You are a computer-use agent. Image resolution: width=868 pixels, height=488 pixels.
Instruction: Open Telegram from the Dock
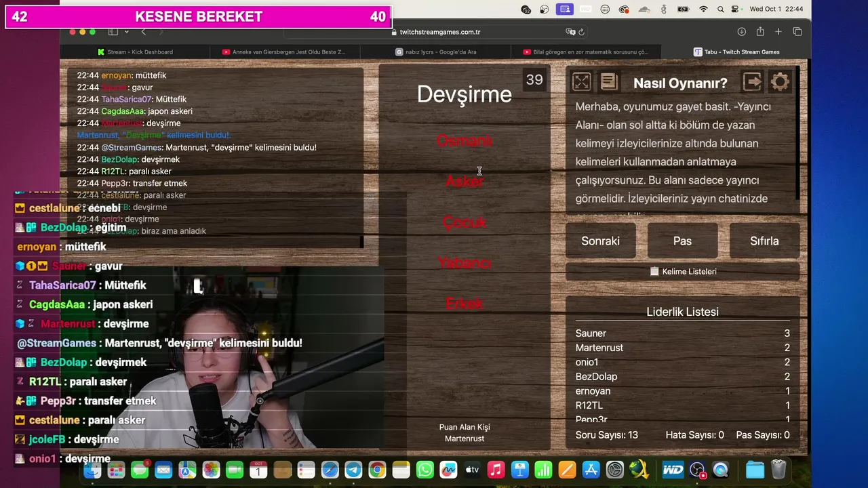353,469
